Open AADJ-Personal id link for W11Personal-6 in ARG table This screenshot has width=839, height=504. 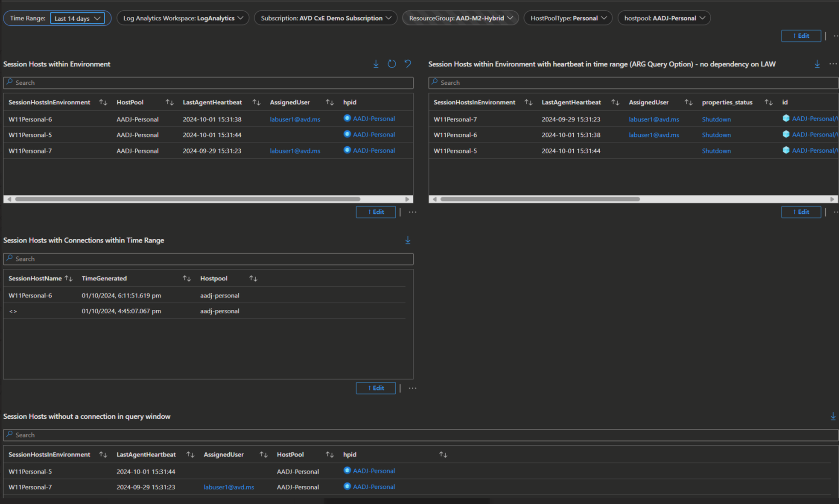click(x=815, y=135)
